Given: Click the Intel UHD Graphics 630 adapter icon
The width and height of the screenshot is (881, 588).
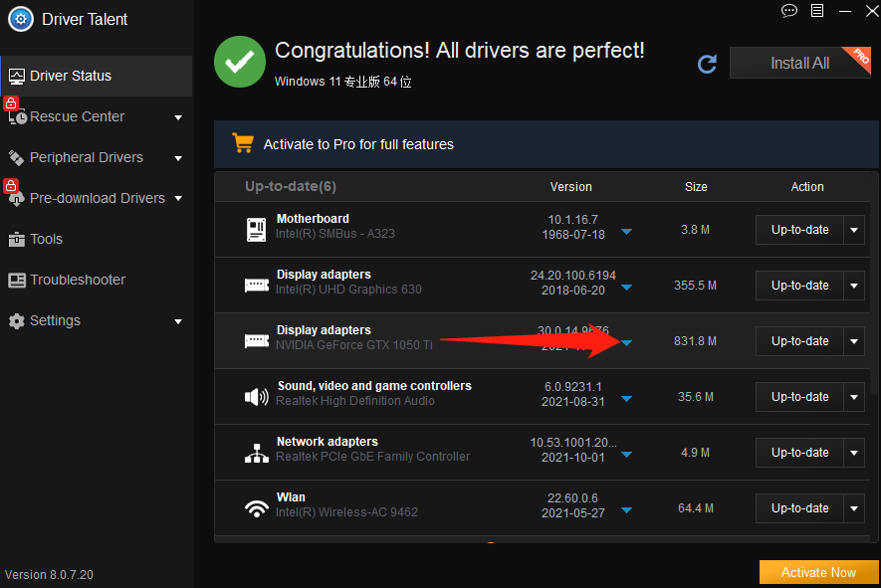Looking at the screenshot, I should click(x=256, y=286).
